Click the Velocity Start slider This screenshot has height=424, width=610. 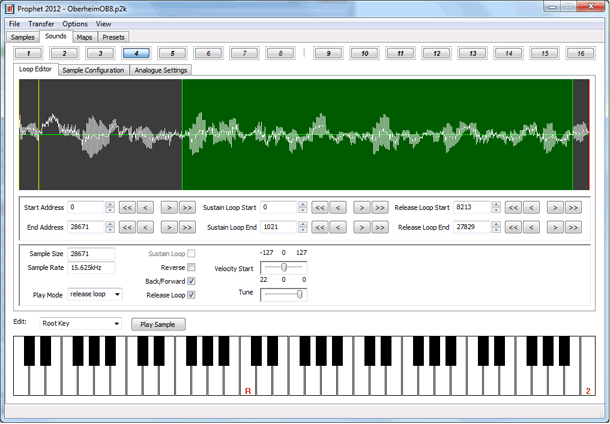click(283, 268)
